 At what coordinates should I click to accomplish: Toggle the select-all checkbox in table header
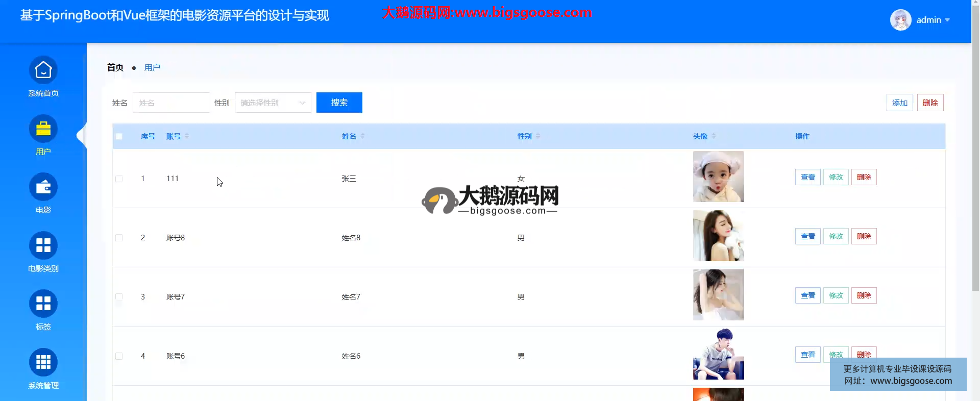pos(119,136)
